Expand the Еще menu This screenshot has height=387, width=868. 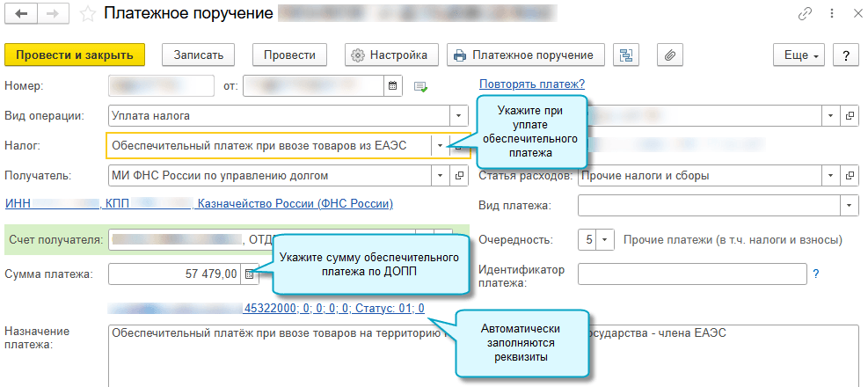click(x=799, y=55)
